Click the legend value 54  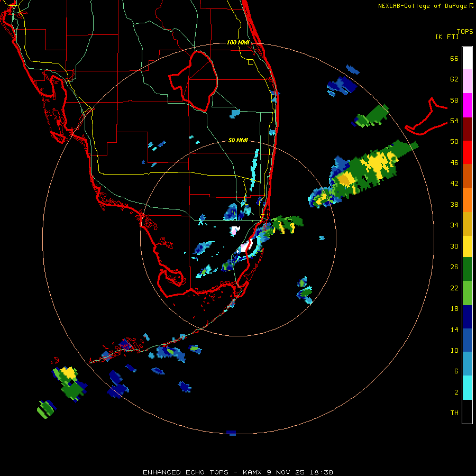click(454, 121)
